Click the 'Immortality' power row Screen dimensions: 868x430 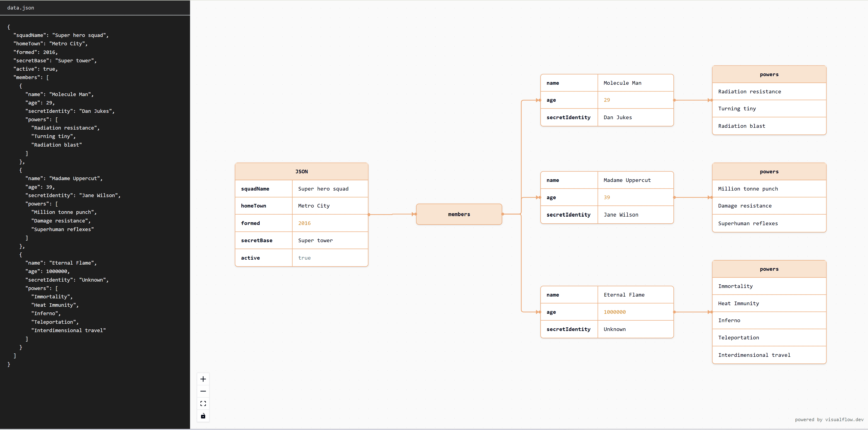pos(769,286)
